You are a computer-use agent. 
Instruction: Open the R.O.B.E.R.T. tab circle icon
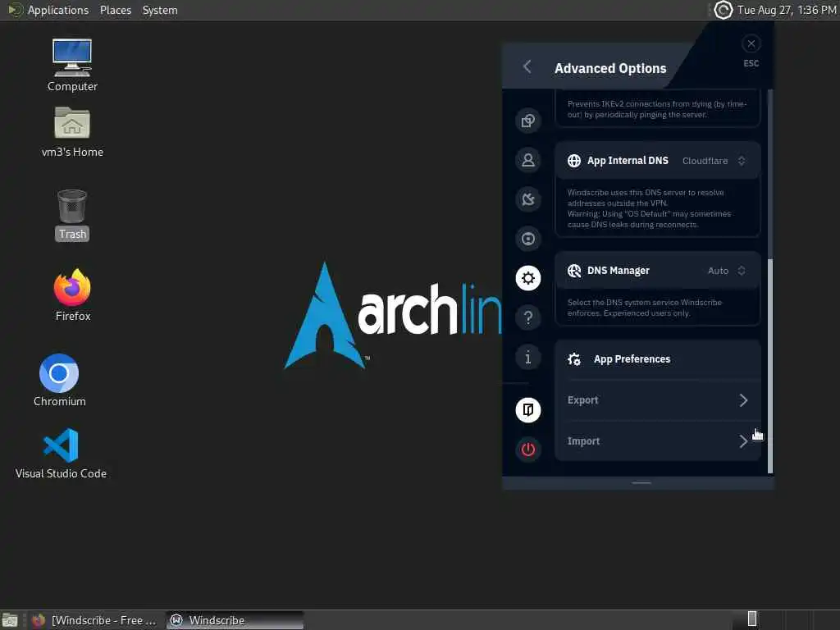527,239
